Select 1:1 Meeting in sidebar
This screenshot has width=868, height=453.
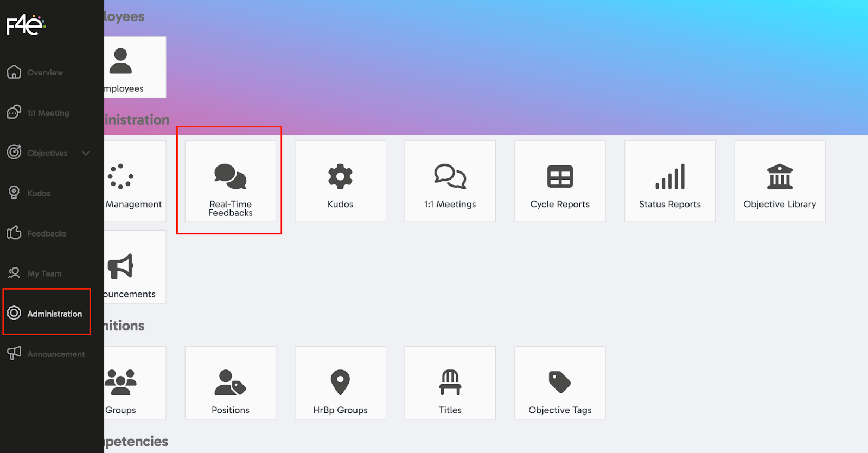pyautogui.click(x=48, y=113)
